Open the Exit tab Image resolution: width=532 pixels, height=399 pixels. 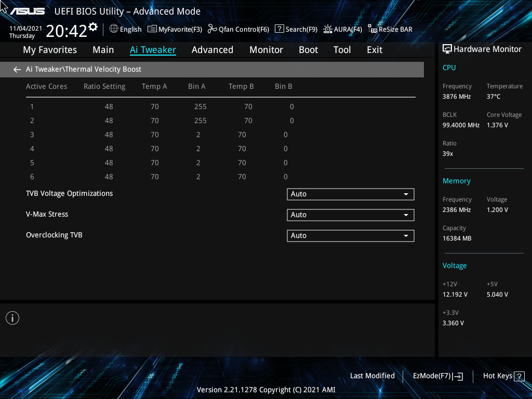point(375,50)
